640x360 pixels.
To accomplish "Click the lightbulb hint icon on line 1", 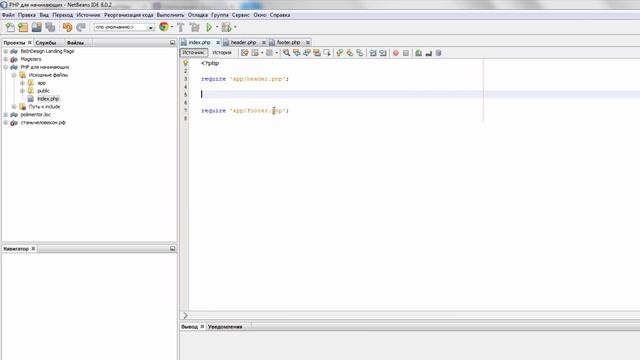I will pos(186,63).
